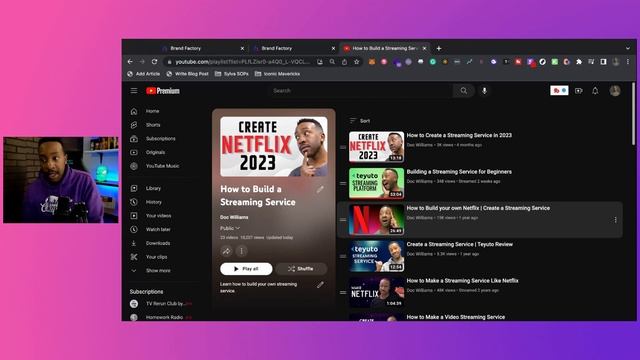Open the Sort dropdown
640x360 pixels.
click(360, 121)
